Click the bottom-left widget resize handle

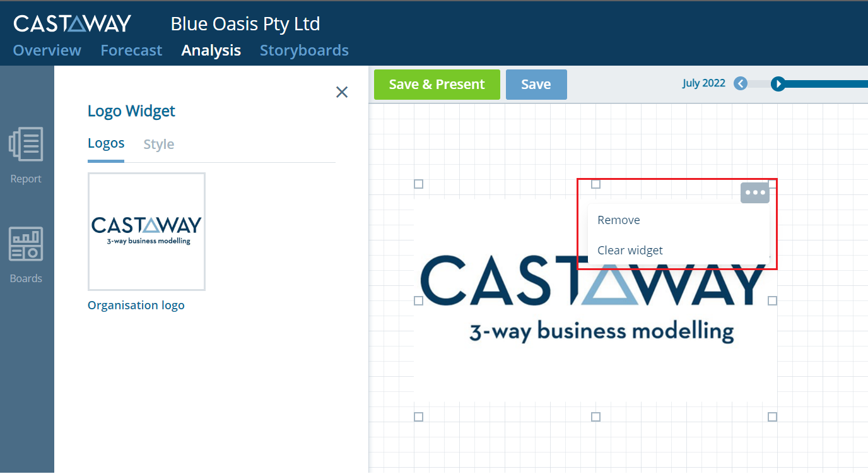pos(418,417)
